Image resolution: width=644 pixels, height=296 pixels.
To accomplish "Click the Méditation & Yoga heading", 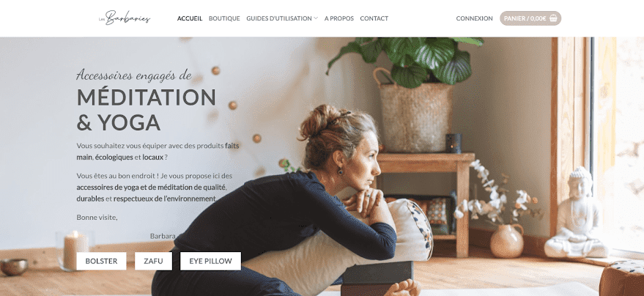I will 147,110.
